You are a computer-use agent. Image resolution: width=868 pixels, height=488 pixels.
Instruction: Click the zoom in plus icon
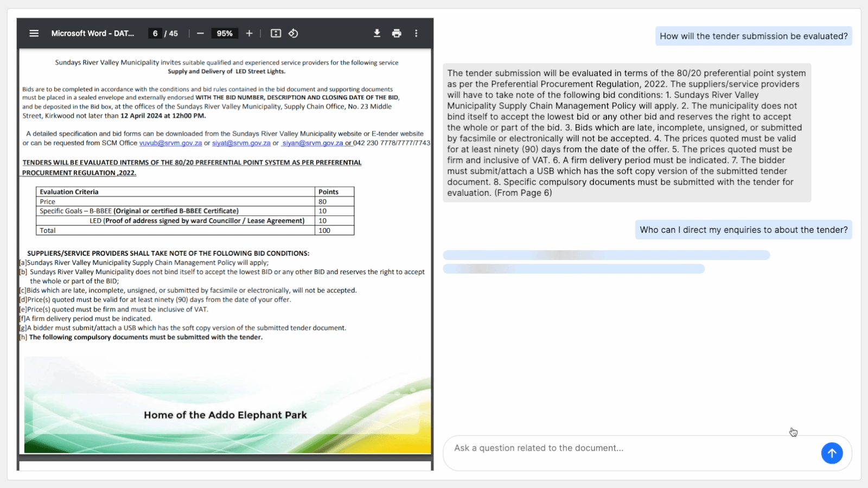click(249, 33)
